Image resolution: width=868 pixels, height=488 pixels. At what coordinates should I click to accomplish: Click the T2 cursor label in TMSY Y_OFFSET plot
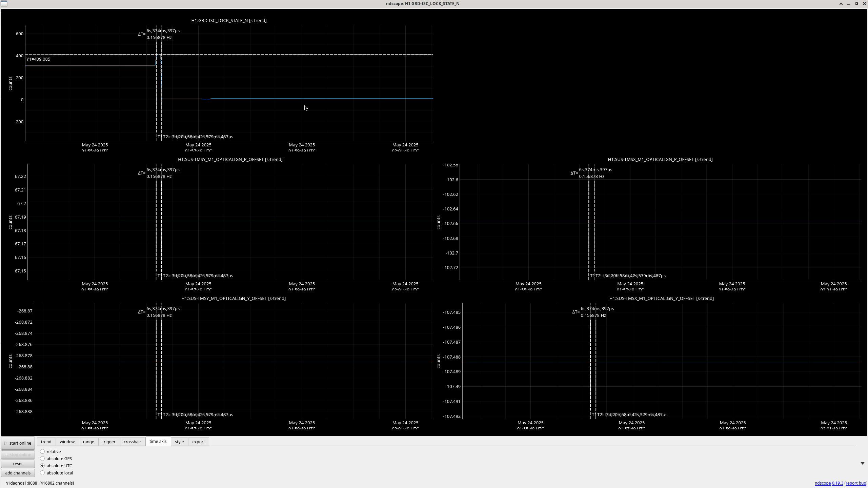198,414
